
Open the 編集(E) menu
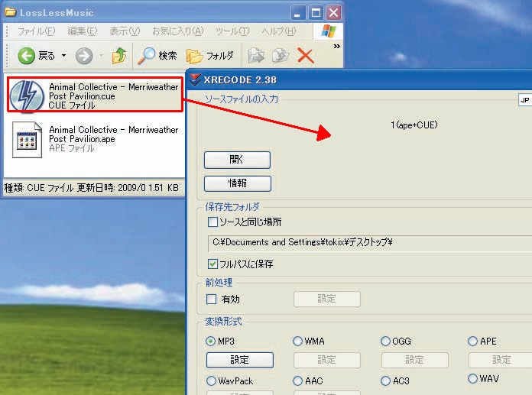[x=83, y=31]
